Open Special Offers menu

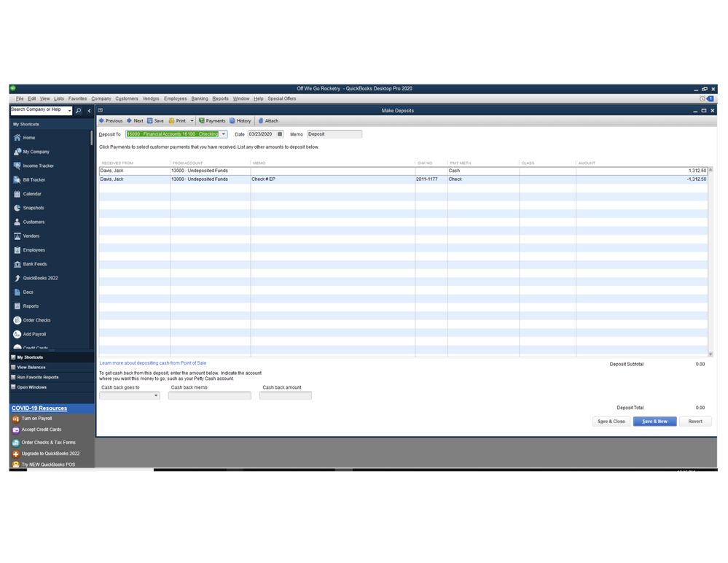point(282,98)
